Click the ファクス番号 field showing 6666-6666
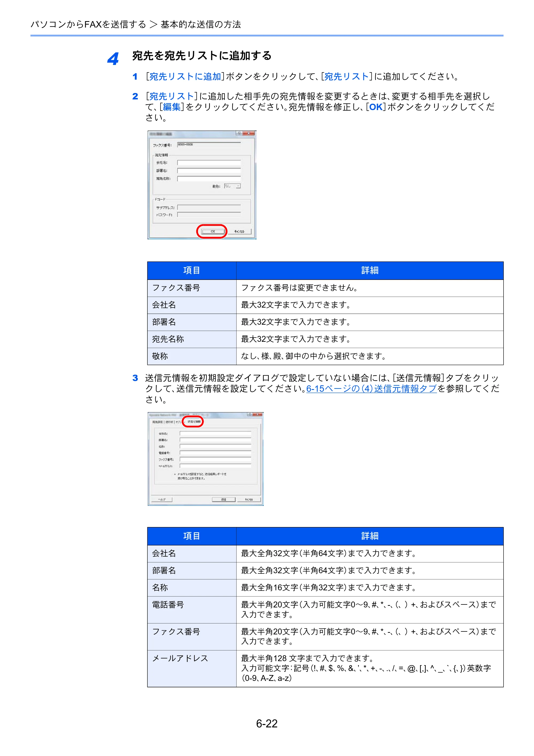The image size is (534, 756). 209,145
